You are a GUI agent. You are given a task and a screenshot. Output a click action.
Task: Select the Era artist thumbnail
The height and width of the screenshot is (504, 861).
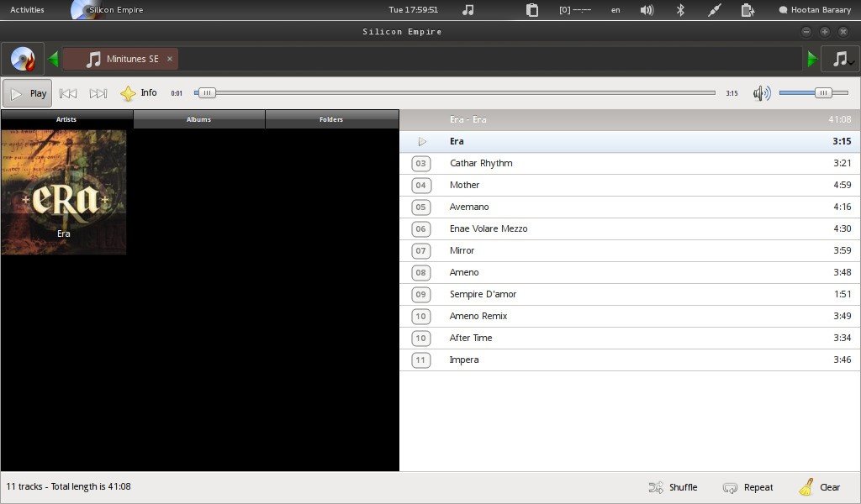click(64, 192)
